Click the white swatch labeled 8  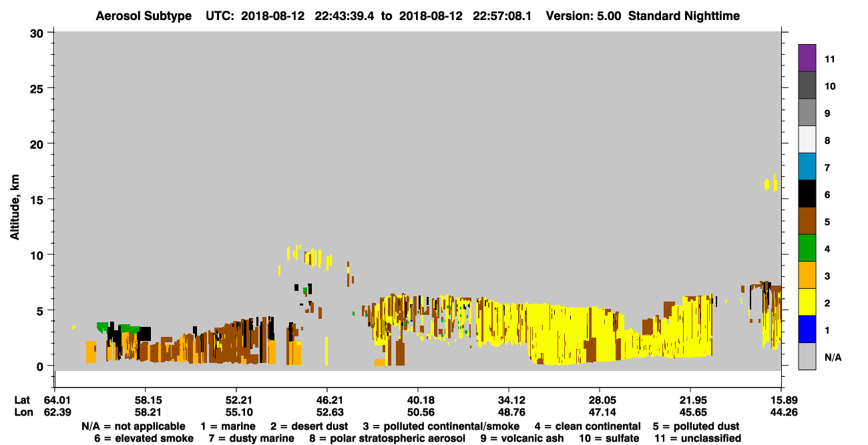pos(807,139)
